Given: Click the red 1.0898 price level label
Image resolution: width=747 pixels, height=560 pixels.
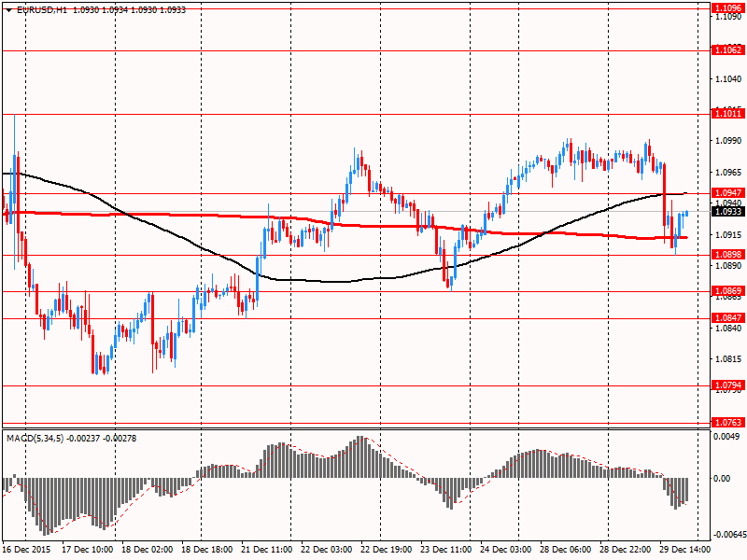Looking at the screenshot, I should click(728, 254).
